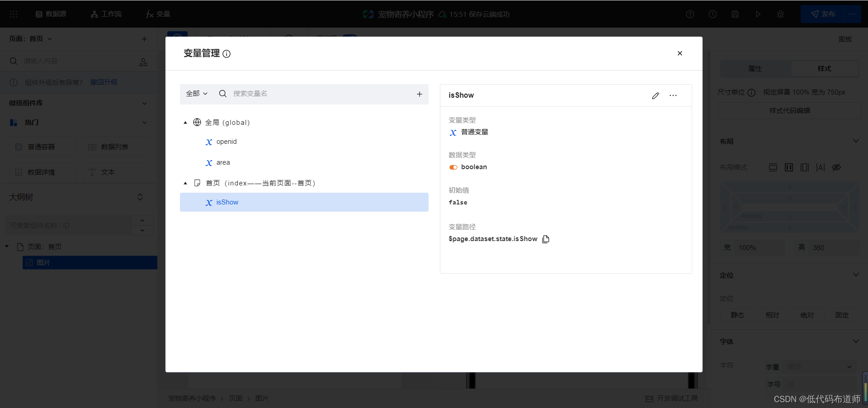Select the 数据列表 component
The image size is (868, 408).
click(x=116, y=147)
